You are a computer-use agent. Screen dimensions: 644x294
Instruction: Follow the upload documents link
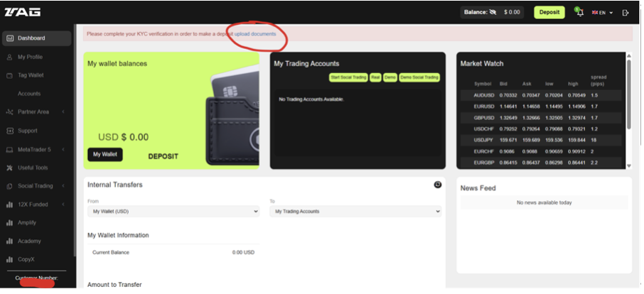[255, 34]
